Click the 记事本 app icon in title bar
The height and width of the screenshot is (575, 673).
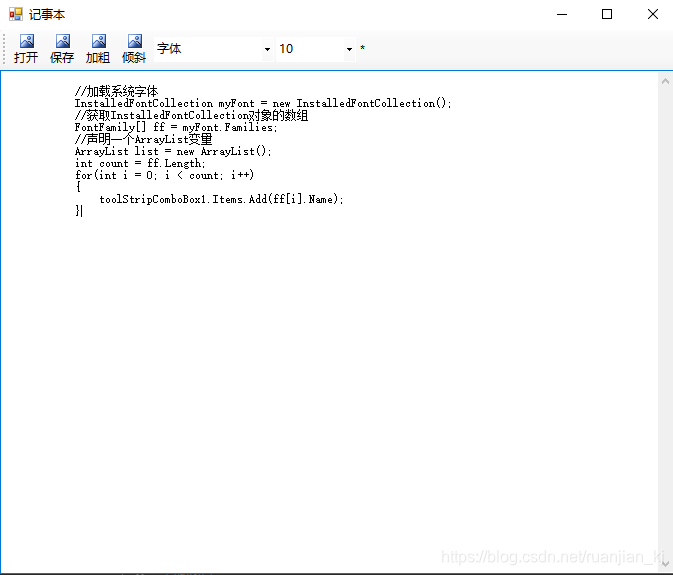pos(15,14)
